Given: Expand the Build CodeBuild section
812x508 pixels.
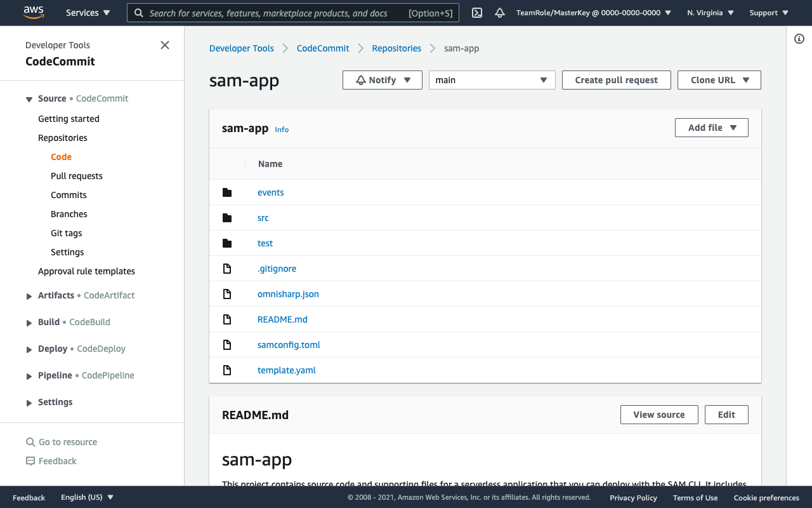Looking at the screenshot, I should point(29,323).
